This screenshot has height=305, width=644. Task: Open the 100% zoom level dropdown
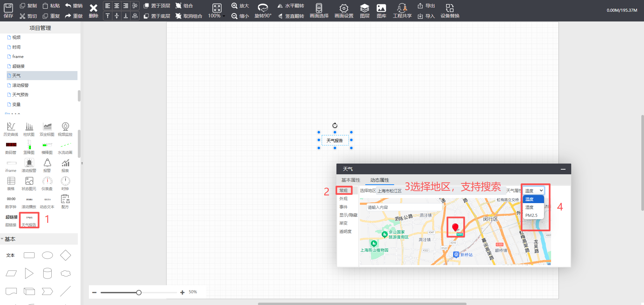pyautogui.click(x=224, y=16)
